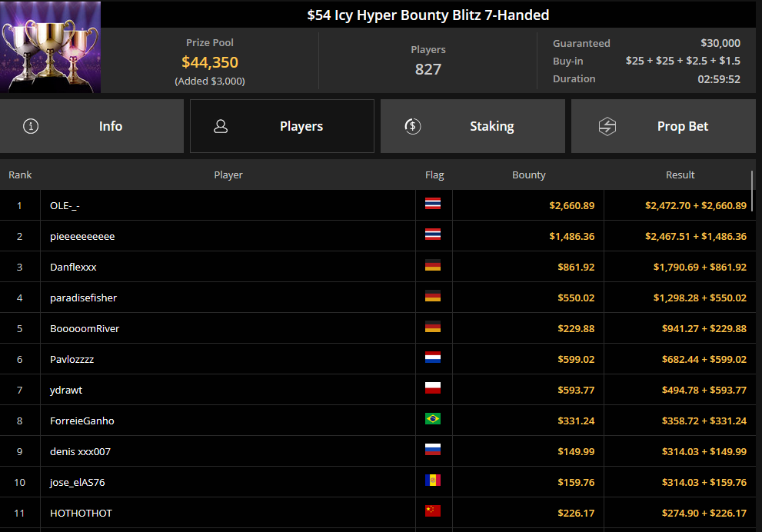762x532 pixels.
Task: Select player paradisefisher
Action: point(83,298)
